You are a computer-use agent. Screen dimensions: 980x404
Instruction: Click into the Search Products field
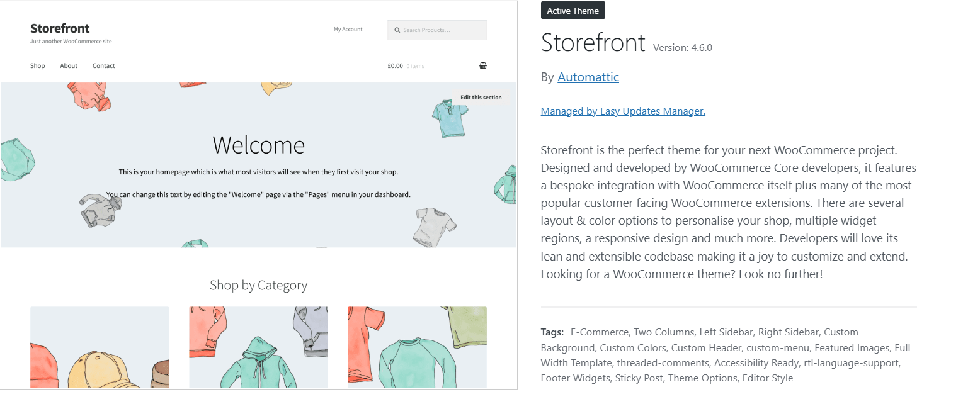[441, 30]
